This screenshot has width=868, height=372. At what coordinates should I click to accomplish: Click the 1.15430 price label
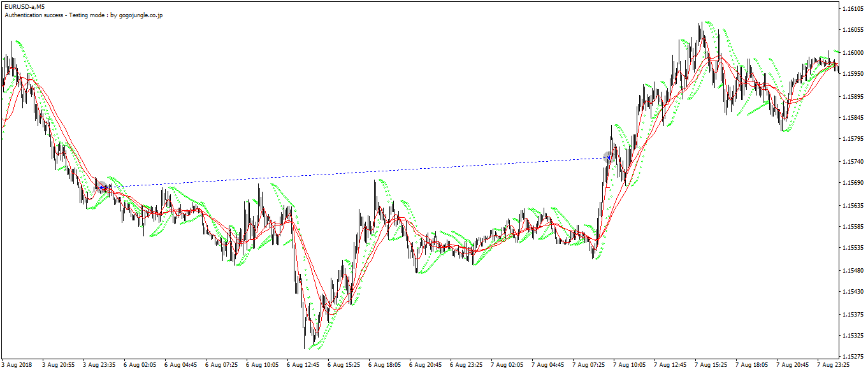tap(853, 292)
